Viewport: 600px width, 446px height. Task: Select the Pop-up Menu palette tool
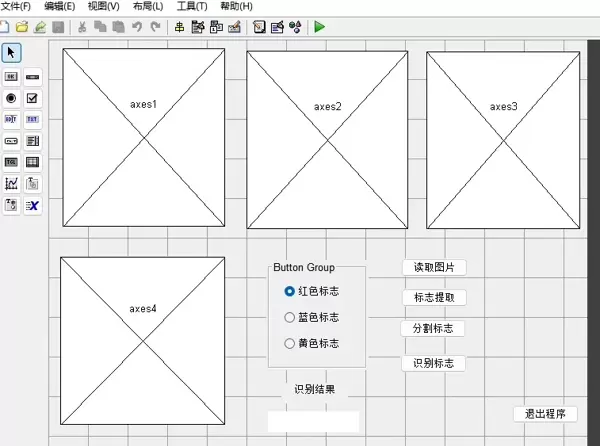click(x=11, y=141)
